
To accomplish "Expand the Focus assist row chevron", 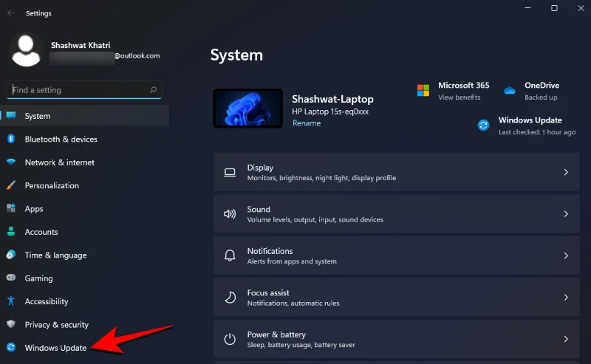I will point(566,298).
